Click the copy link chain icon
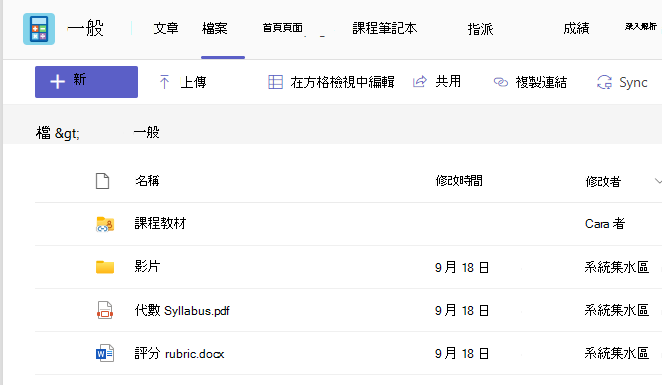This screenshot has height=385, width=662. click(x=501, y=82)
